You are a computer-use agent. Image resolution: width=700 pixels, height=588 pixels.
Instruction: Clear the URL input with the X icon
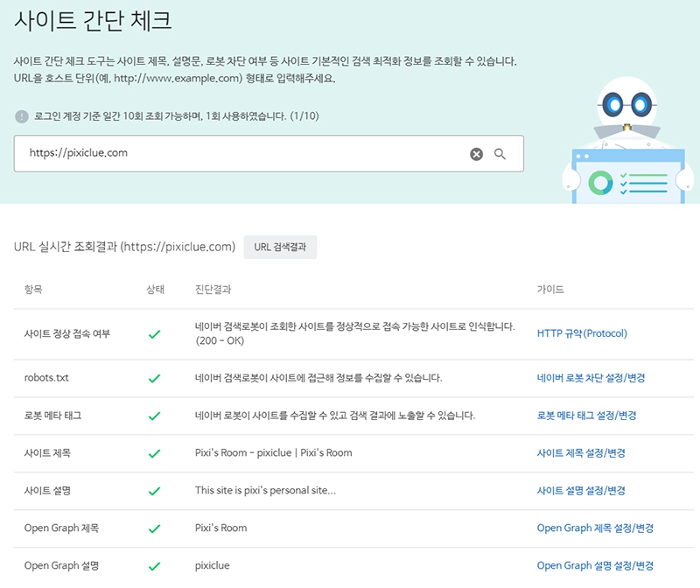pos(476,154)
